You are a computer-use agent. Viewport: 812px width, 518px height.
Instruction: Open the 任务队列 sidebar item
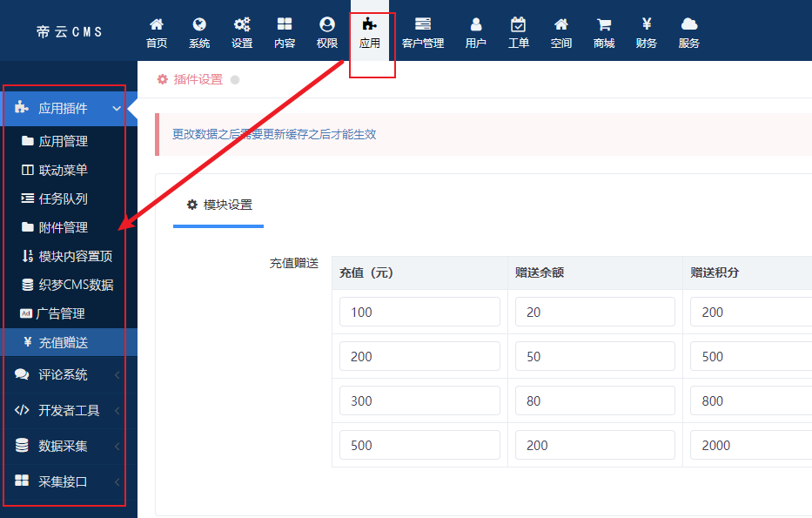tap(64, 198)
